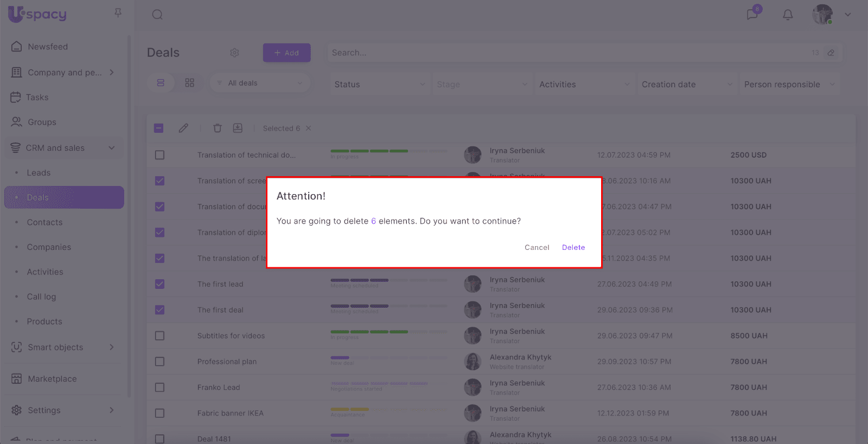
Task: Click Fabric banner IKEA stage progress bar
Action: coord(389,409)
